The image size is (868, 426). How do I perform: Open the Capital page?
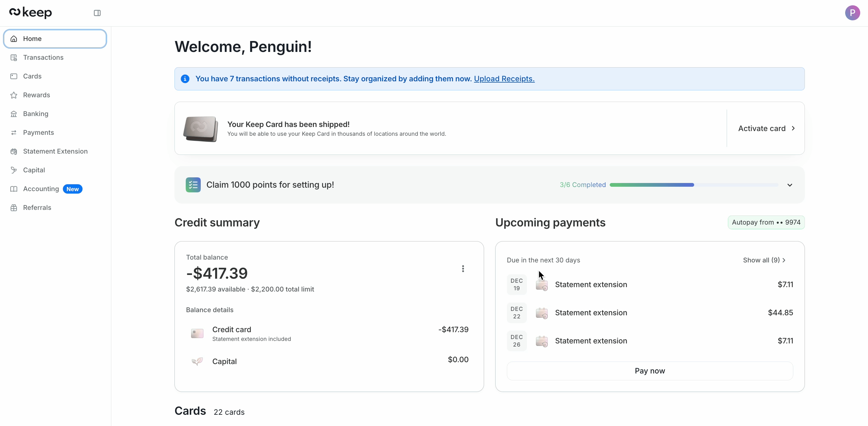34,170
